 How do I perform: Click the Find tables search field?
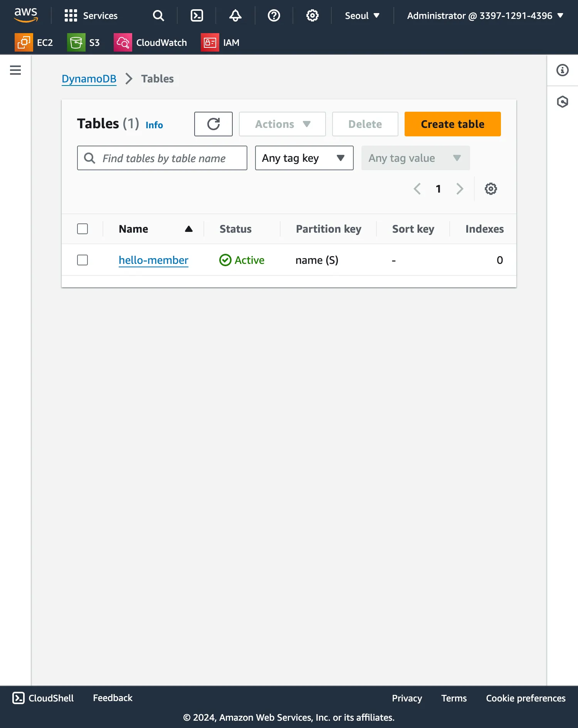[x=162, y=158]
